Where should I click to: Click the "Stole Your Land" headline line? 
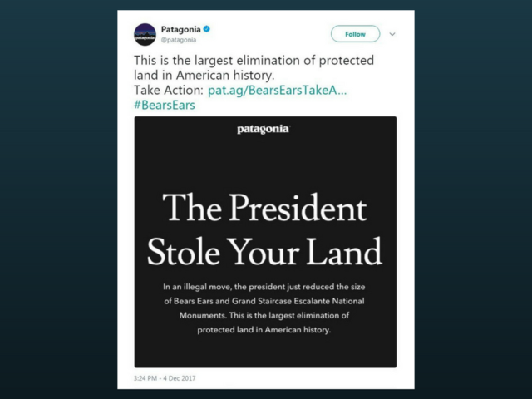[x=264, y=251]
